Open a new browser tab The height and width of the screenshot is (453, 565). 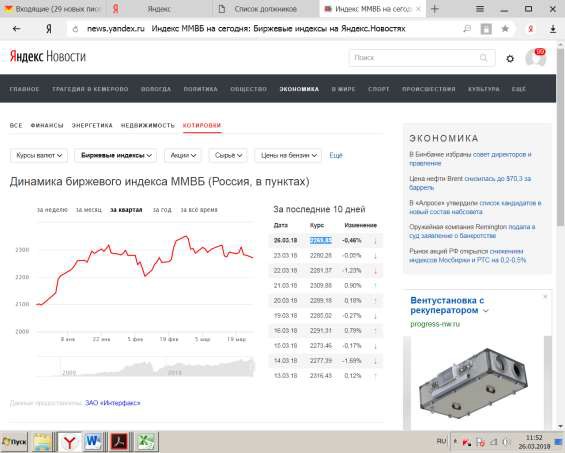pyautogui.click(x=435, y=9)
